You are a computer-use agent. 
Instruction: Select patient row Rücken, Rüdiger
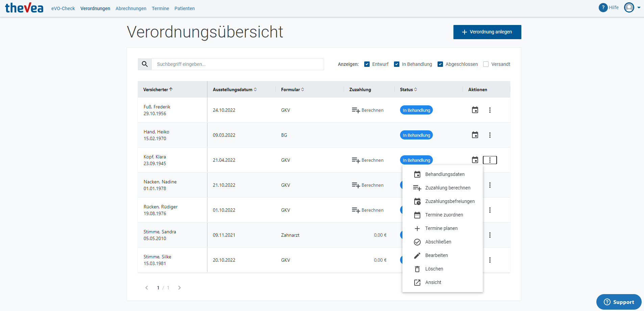324,210
